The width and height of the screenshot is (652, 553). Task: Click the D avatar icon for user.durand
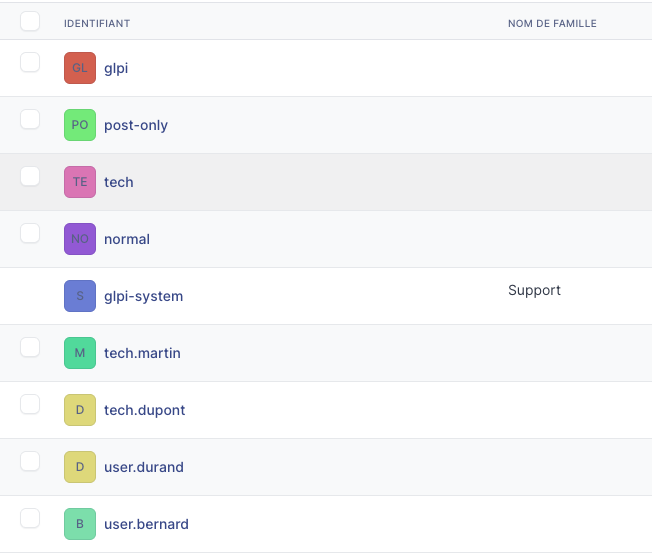[x=80, y=467]
